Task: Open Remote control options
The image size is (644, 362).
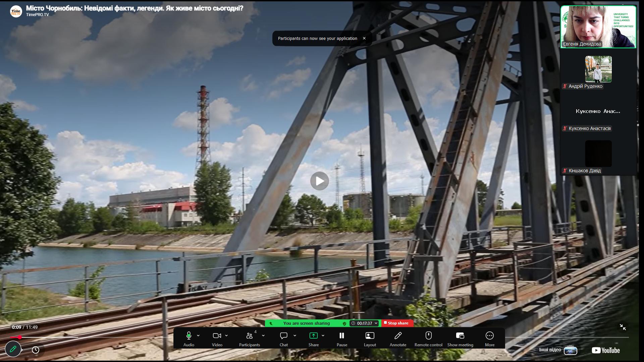Action: tap(428, 336)
